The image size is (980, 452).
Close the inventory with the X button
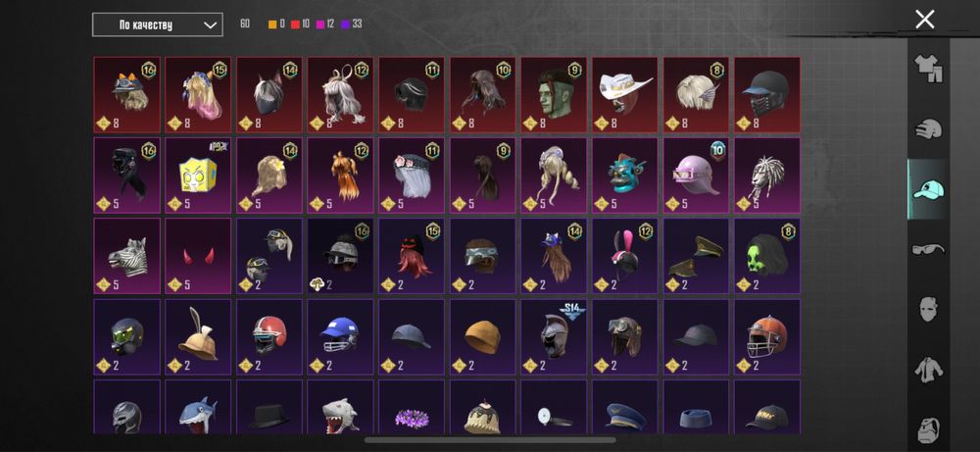tap(925, 20)
